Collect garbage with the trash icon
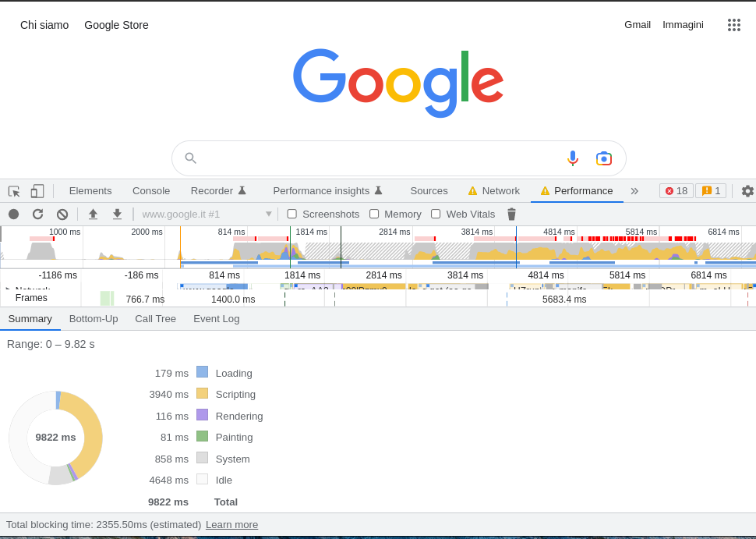Screen dimensions: 756x539 coord(511,215)
